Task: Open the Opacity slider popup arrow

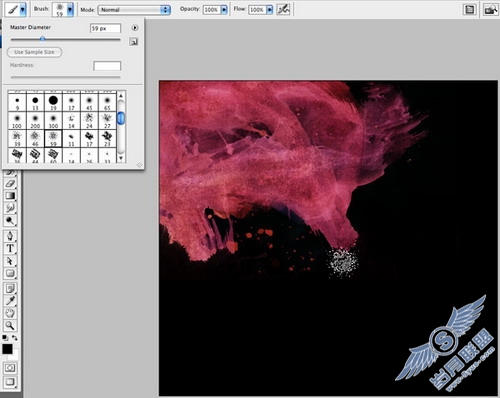Action: [224, 10]
